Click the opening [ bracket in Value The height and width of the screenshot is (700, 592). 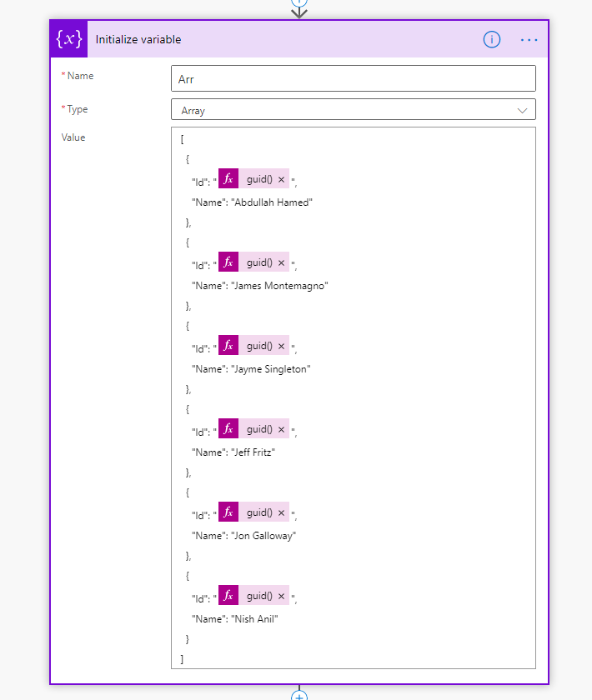click(182, 139)
